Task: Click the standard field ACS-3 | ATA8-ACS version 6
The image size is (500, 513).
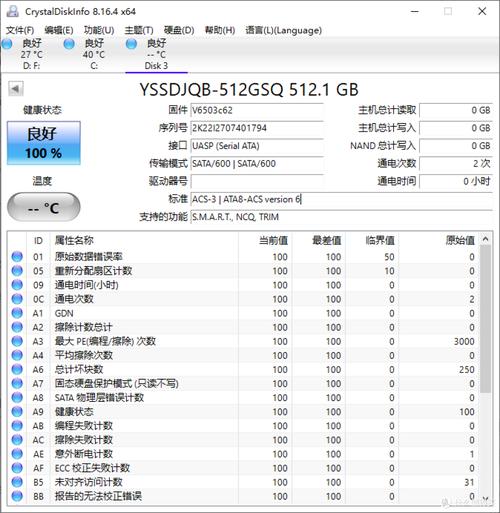Action: coord(342,199)
